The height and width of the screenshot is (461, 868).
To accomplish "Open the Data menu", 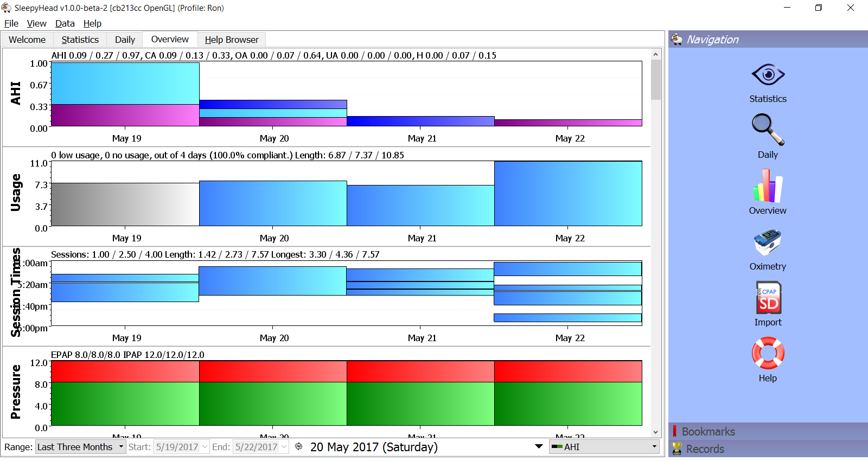I will (65, 23).
